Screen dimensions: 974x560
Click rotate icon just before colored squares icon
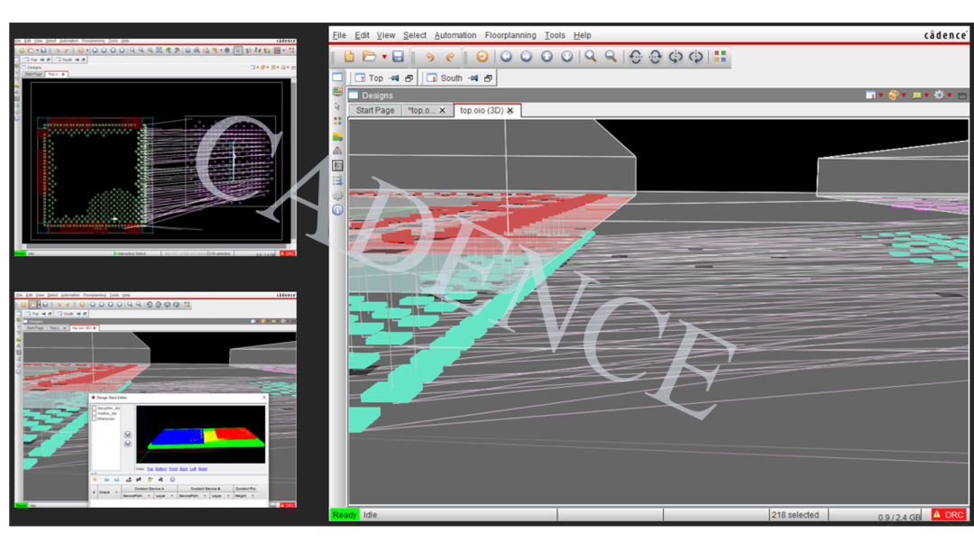696,57
